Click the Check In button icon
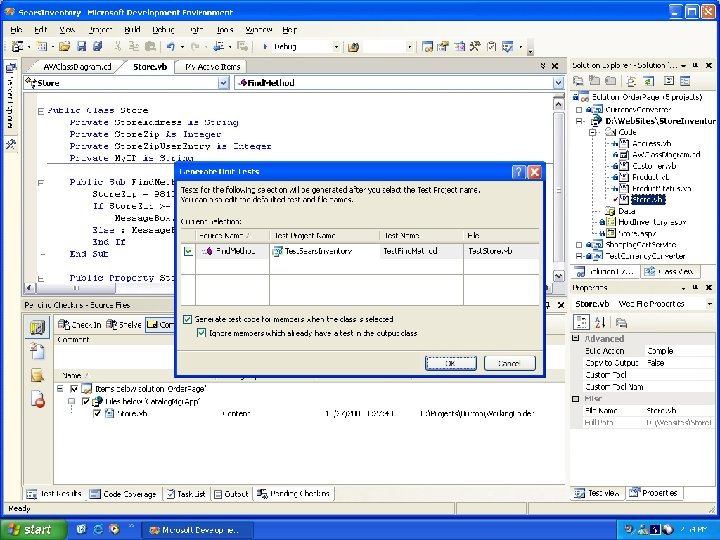 point(65,324)
